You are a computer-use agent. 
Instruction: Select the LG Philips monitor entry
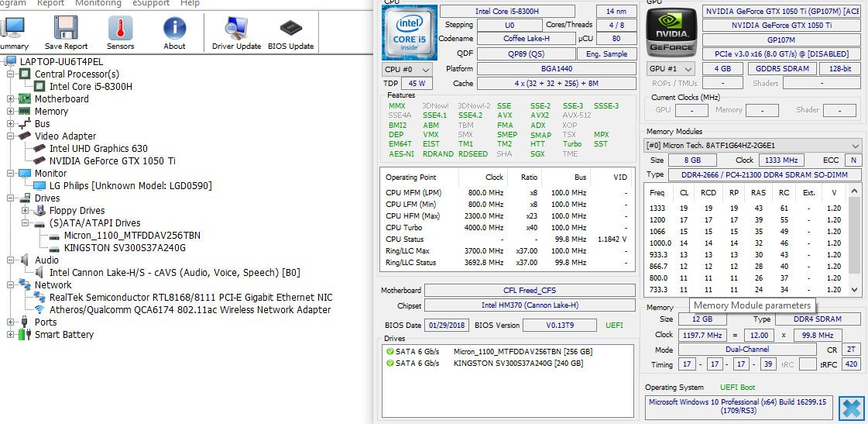(131, 186)
